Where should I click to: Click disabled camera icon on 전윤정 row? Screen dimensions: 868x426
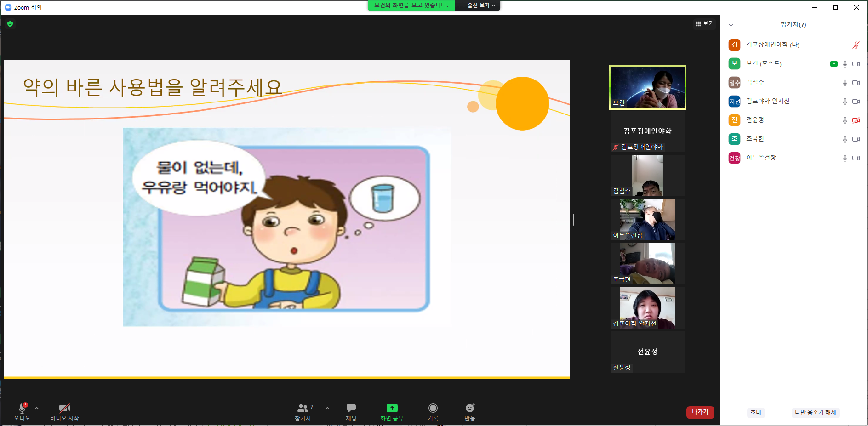856,120
